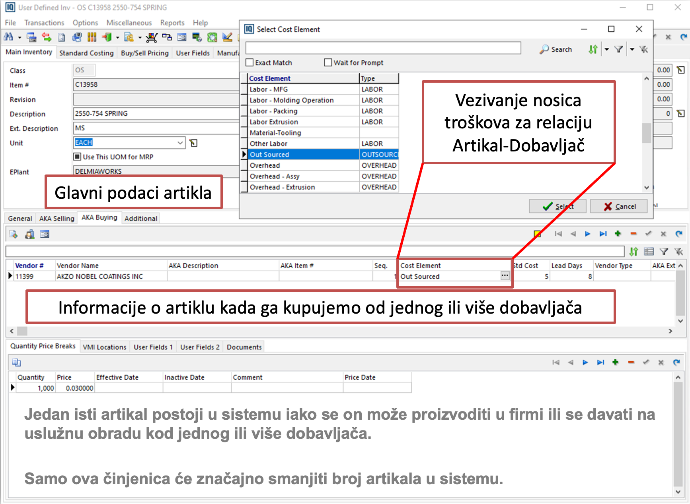Click the Select button in dialog
Viewport: 690px width, 504px height.
[x=557, y=206]
